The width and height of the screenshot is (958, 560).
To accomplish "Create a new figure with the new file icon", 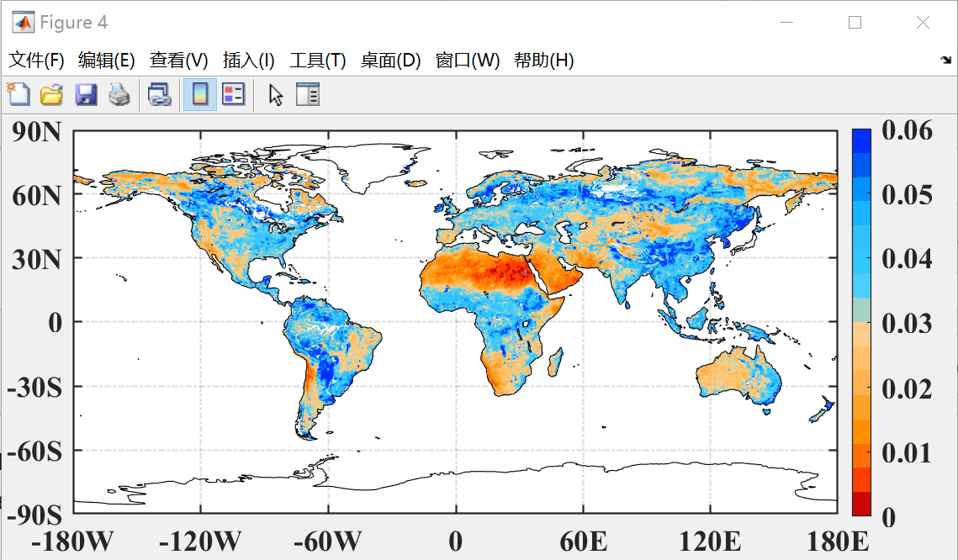I will click(x=19, y=94).
